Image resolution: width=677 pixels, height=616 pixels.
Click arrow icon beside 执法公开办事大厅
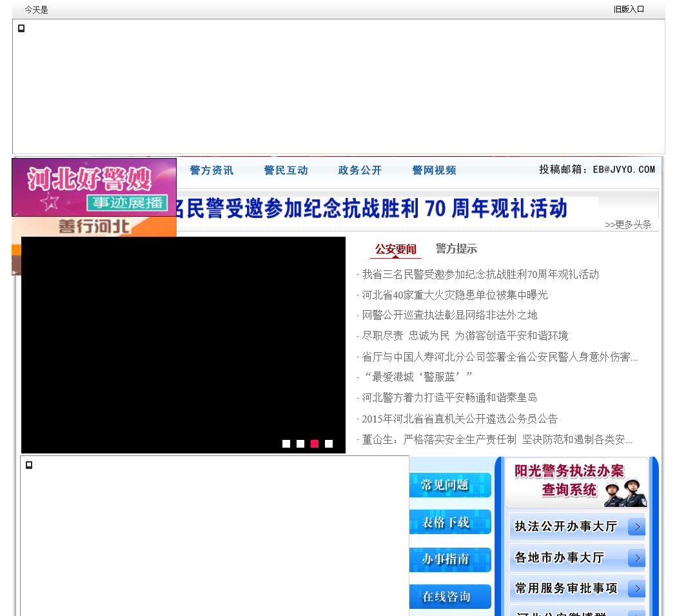pyautogui.click(x=636, y=527)
